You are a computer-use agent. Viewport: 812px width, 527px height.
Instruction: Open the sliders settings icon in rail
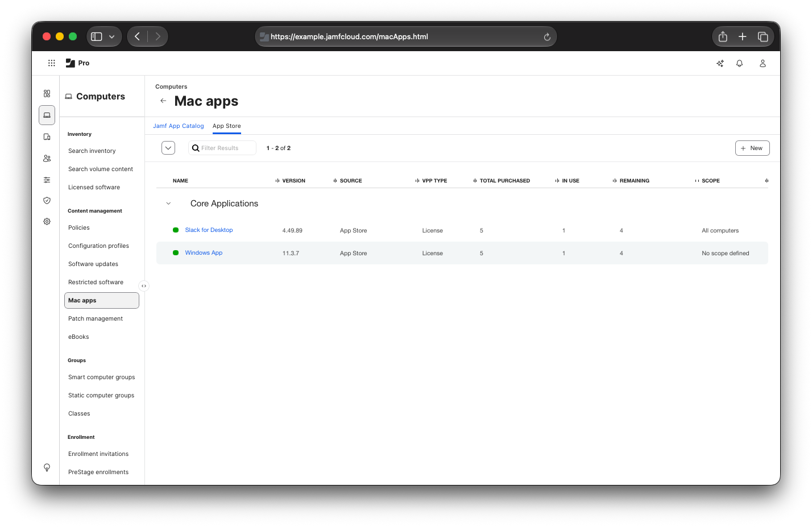point(47,180)
